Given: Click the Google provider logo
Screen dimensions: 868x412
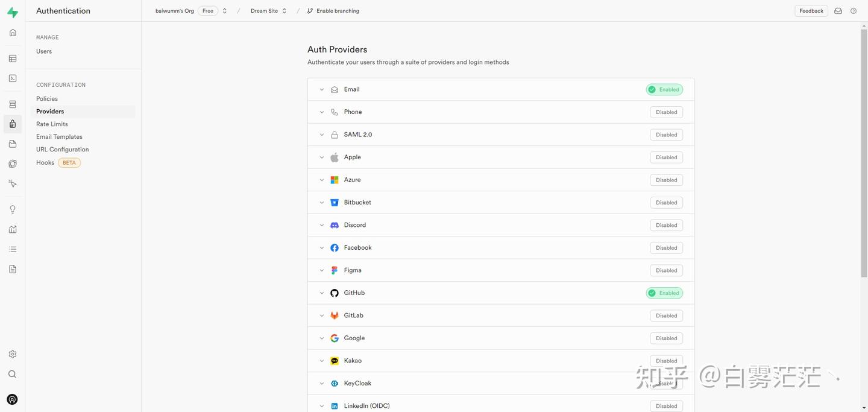Looking at the screenshot, I should click(335, 338).
